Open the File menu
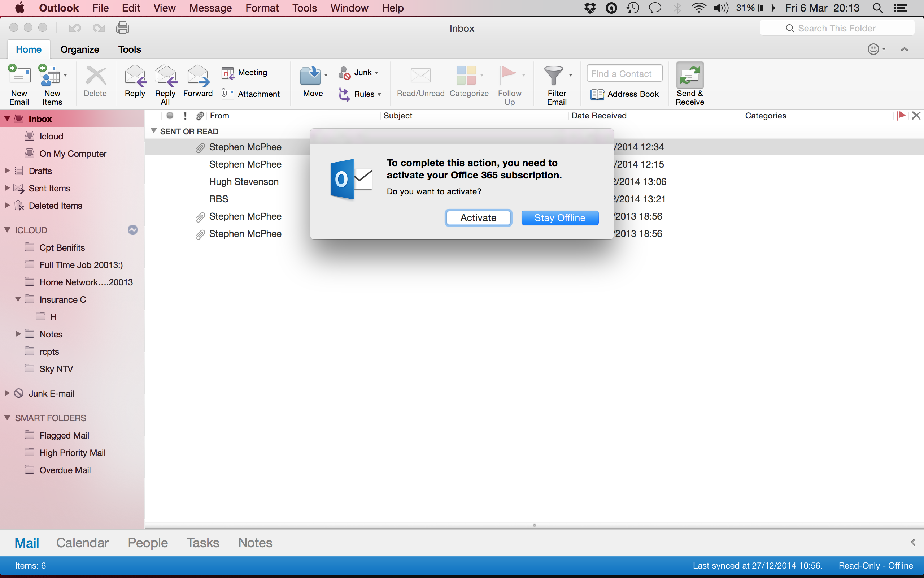The width and height of the screenshot is (924, 578). coord(100,8)
